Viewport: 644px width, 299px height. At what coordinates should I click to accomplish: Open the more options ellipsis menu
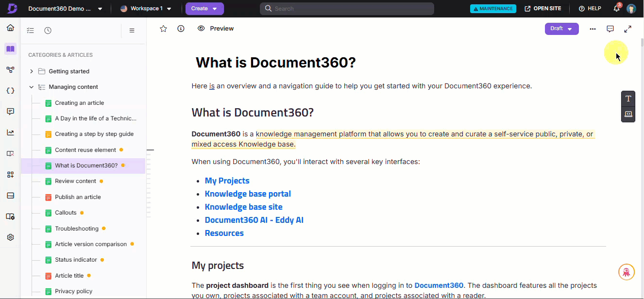pos(593,29)
